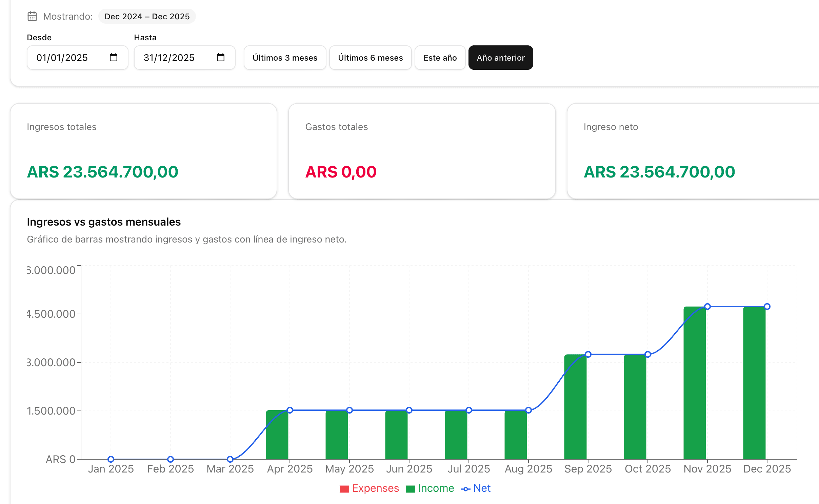Click the Desde date field 01/01/2025

(78, 58)
